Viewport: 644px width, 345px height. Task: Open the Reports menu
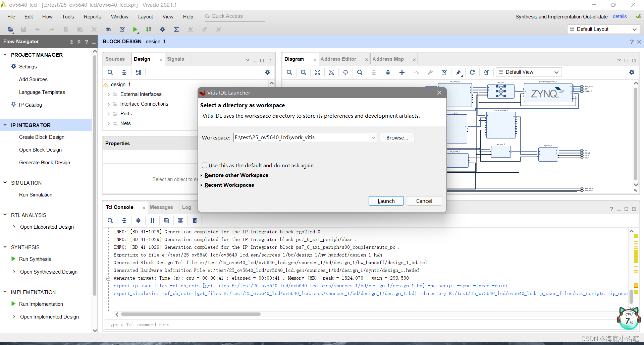(x=92, y=17)
